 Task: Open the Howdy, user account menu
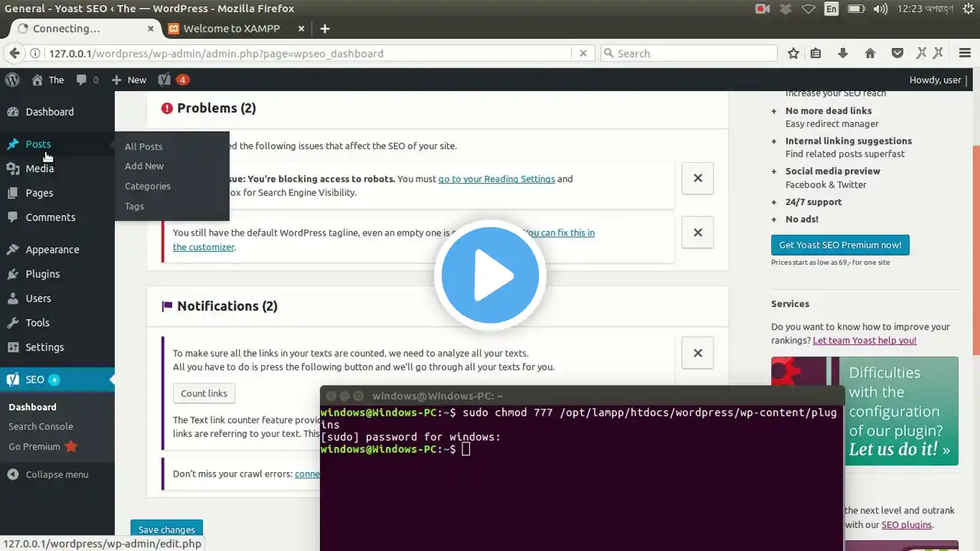coord(936,80)
